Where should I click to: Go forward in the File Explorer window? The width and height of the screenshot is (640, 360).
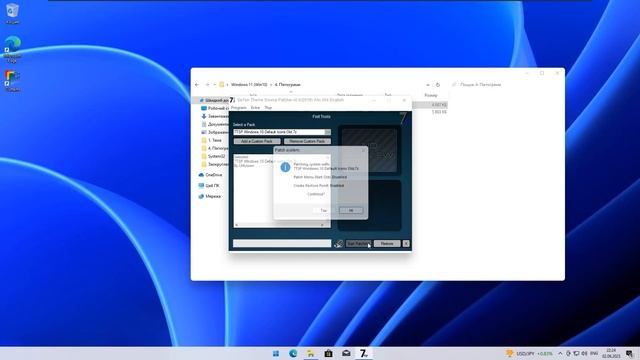pyautogui.click(x=207, y=84)
